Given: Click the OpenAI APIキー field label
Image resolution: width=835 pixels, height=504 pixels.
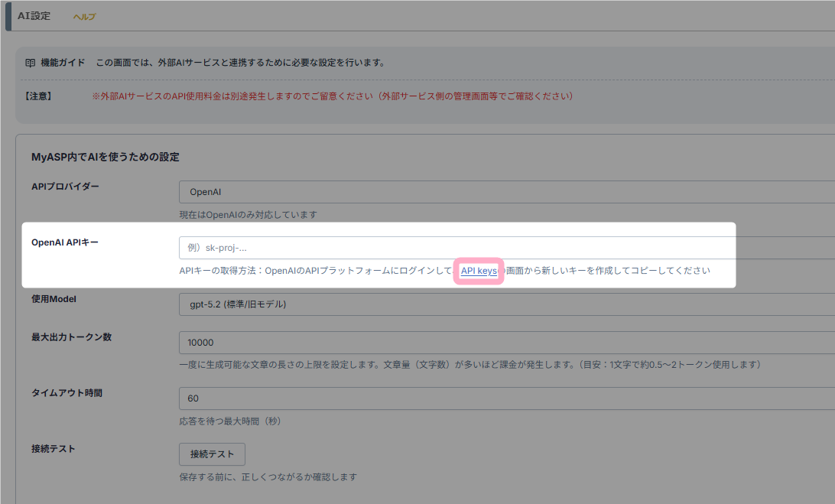Looking at the screenshot, I should [x=65, y=242].
